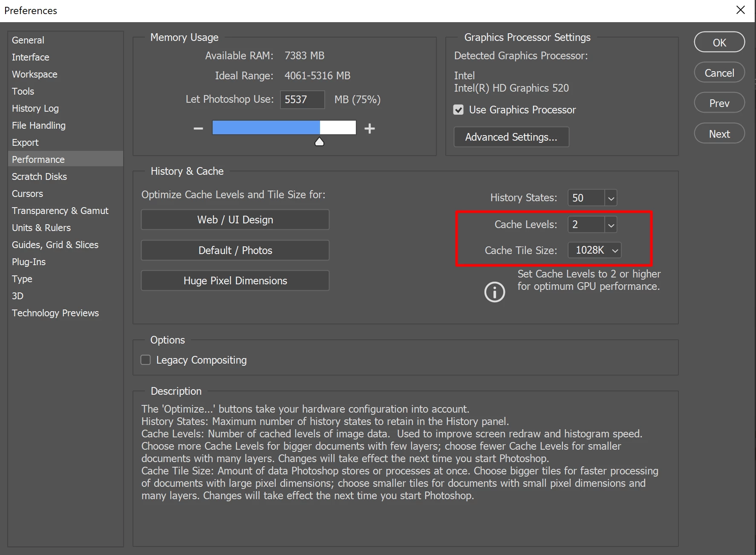Click the plus icon to increase memory
Image resolution: width=756 pixels, height=555 pixels.
tap(369, 128)
